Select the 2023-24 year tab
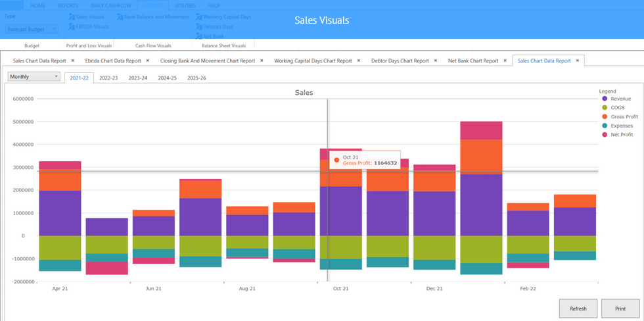This screenshot has width=644, height=321. point(138,78)
